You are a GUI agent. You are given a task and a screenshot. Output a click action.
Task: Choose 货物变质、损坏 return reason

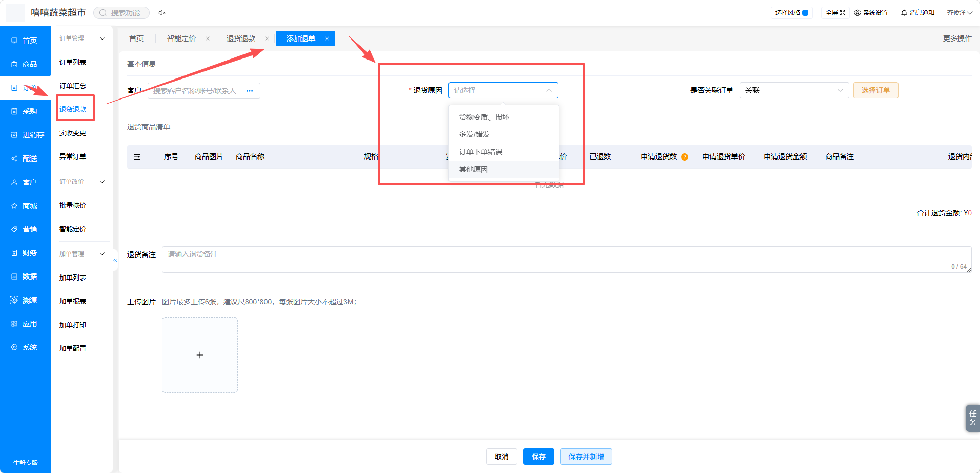coord(503,117)
